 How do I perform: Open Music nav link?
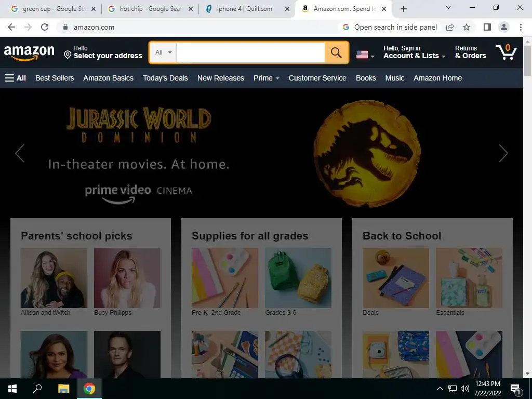pos(395,78)
